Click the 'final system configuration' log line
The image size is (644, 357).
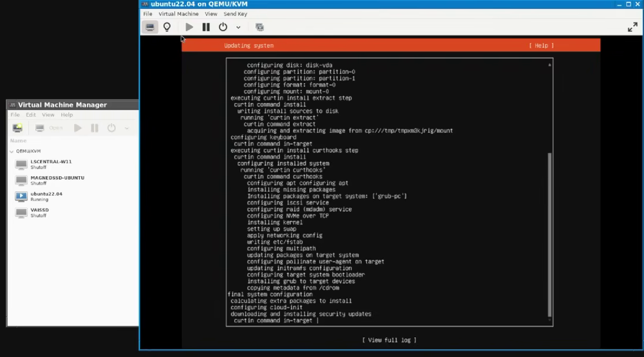pyautogui.click(x=270, y=294)
